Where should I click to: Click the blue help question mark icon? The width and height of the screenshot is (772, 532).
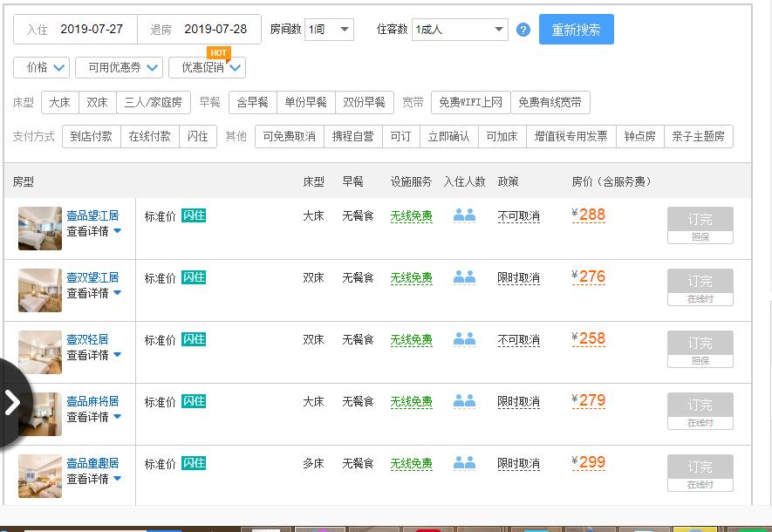522,29
